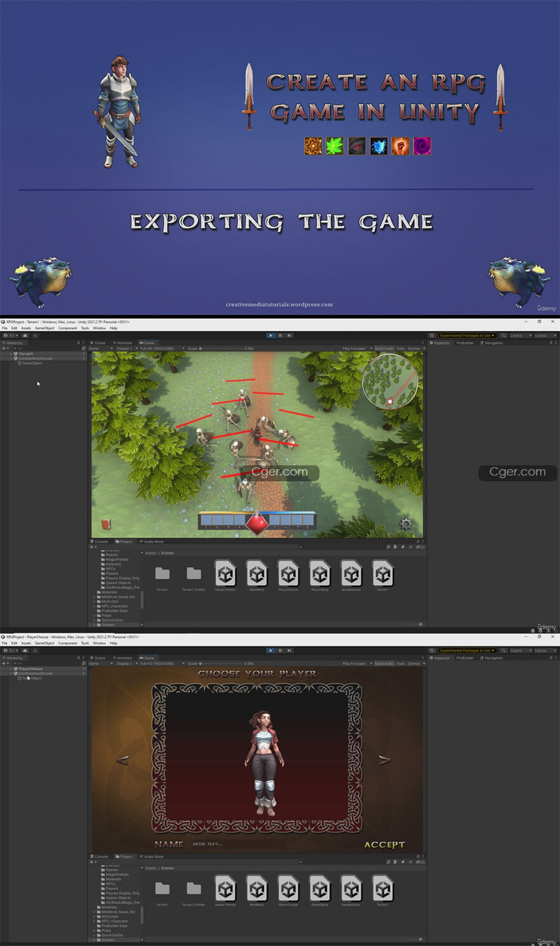Toggle Stats in the PlayerChoose editor game view
Image resolution: width=560 pixels, height=946 pixels.
(x=400, y=663)
